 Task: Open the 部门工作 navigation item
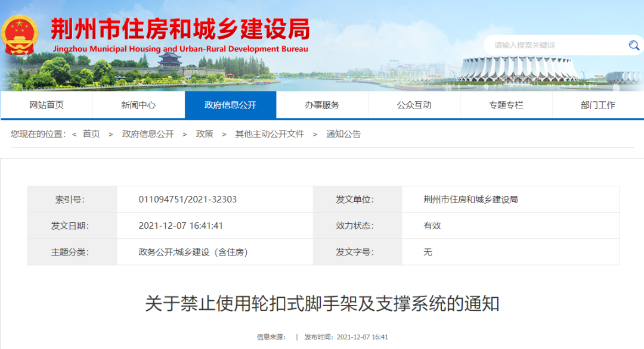597,105
